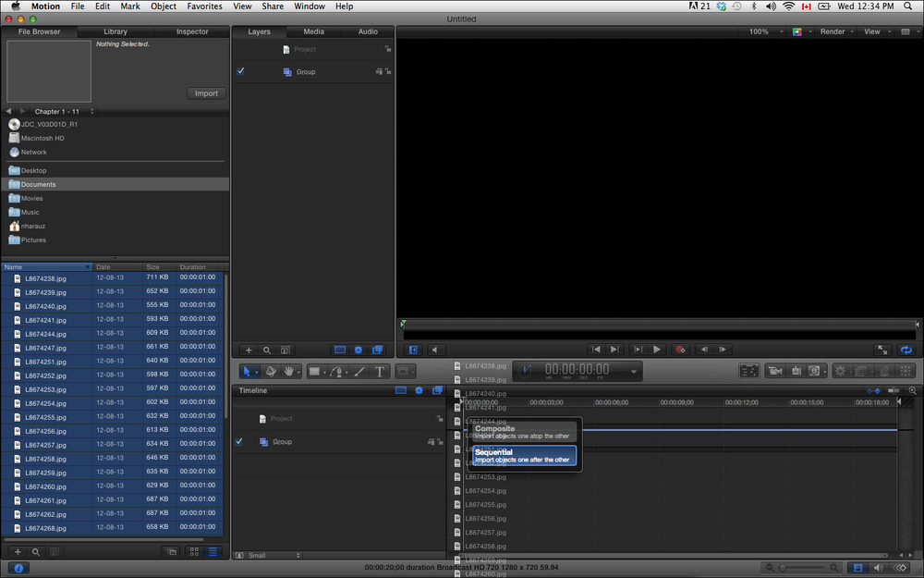Select the Documents folder in sidebar
Image resolution: width=924 pixels, height=578 pixels.
point(38,184)
